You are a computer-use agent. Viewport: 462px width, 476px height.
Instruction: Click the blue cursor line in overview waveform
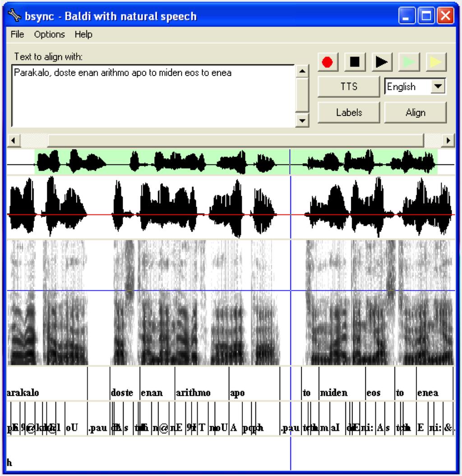[x=290, y=162]
